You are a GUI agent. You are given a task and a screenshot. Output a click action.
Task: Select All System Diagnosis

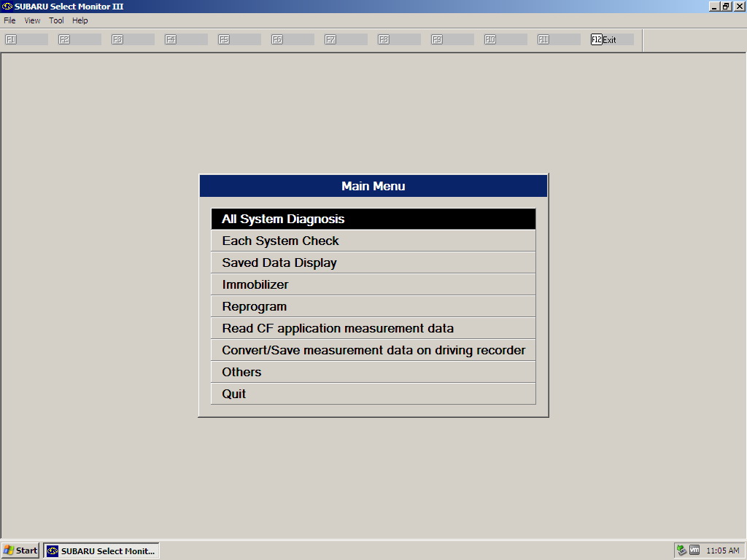pos(373,219)
